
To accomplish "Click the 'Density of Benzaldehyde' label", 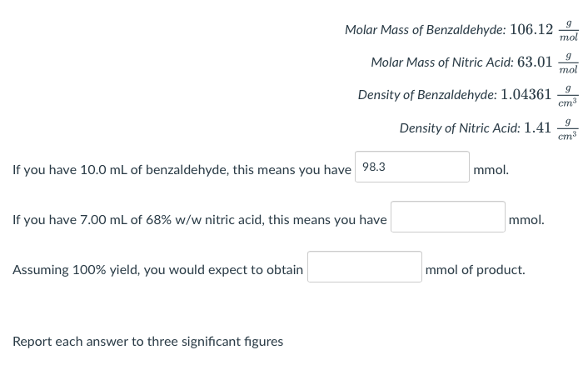I will tap(427, 95).
